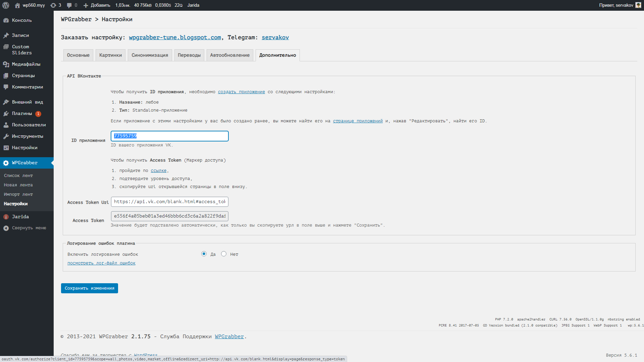Open the Автообновление tab
Viewport: 644px width, 362px height.
click(x=230, y=55)
